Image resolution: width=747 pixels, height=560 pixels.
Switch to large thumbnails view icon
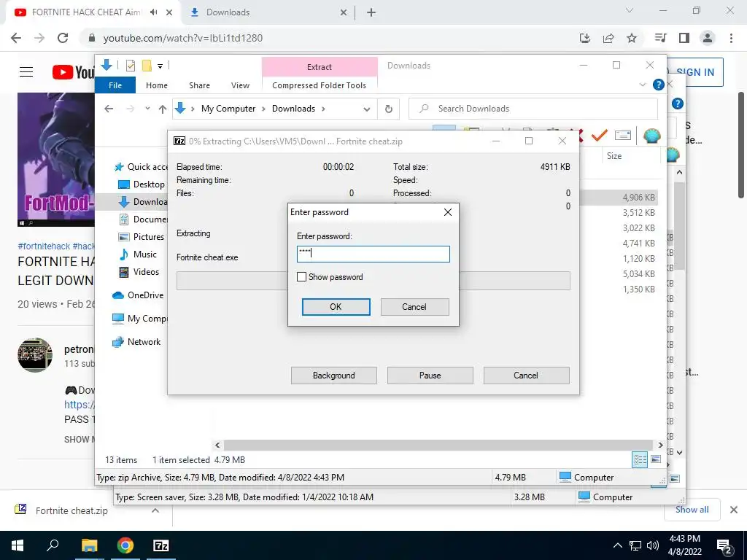656,459
